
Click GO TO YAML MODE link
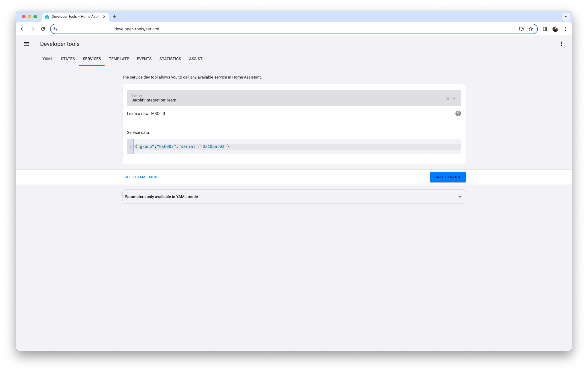142,177
